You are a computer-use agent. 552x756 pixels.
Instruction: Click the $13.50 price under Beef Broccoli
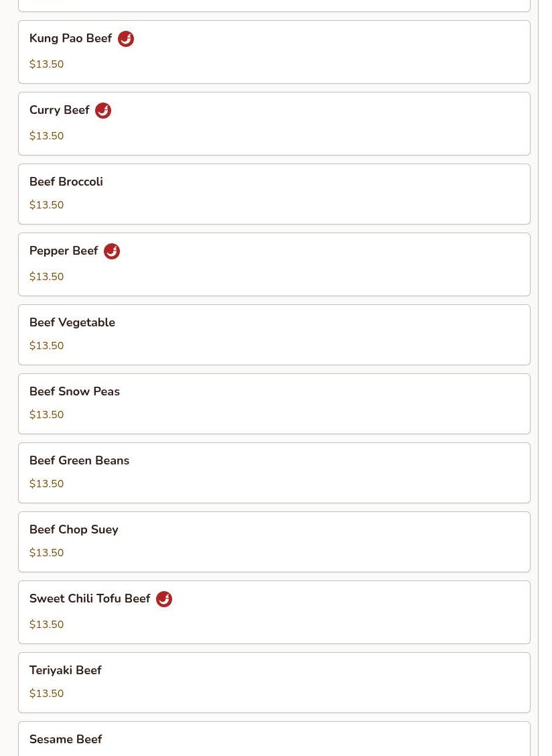[46, 205]
